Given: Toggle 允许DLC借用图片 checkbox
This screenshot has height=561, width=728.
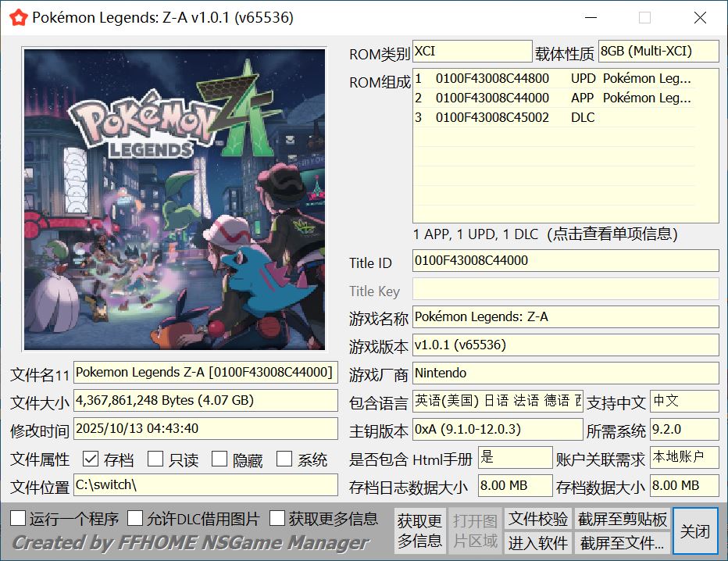Looking at the screenshot, I should click(x=135, y=518).
